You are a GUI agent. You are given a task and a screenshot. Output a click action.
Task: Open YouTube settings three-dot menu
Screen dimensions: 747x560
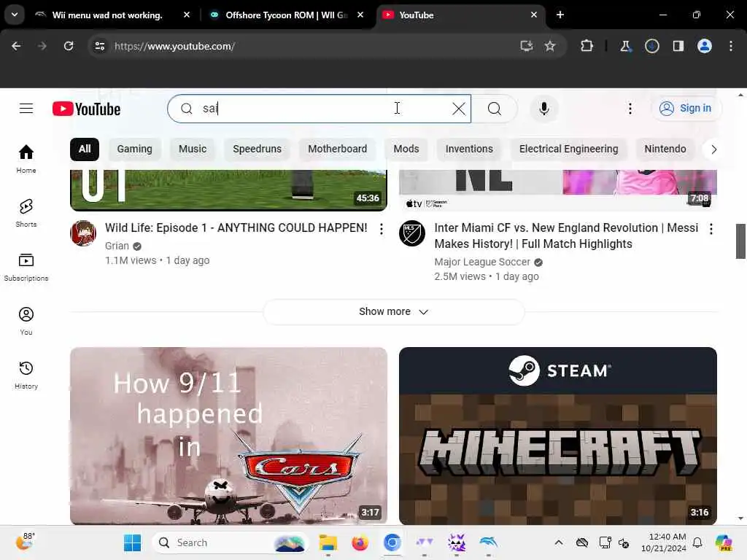[x=630, y=109]
